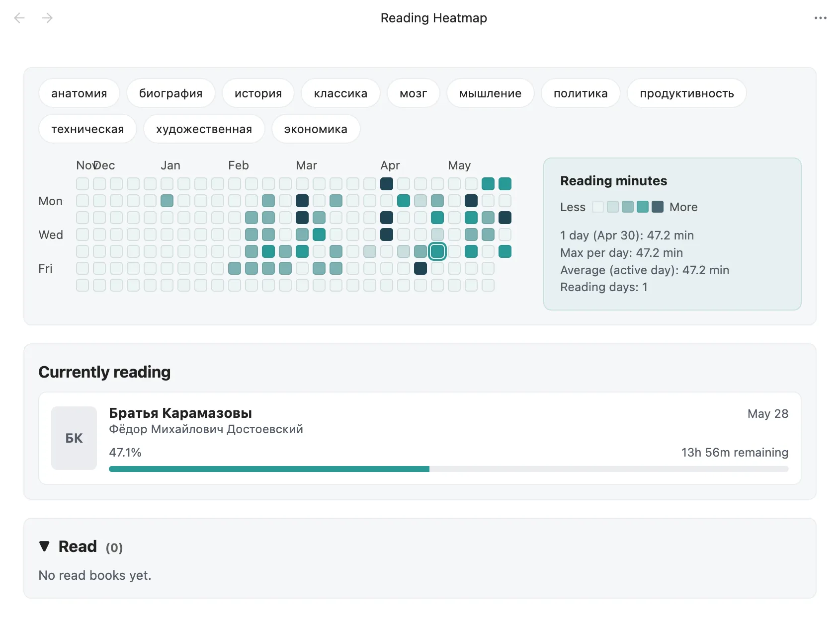Click the darkest legend swatch next to More
The height and width of the screenshot is (625, 840).
pyautogui.click(x=658, y=207)
